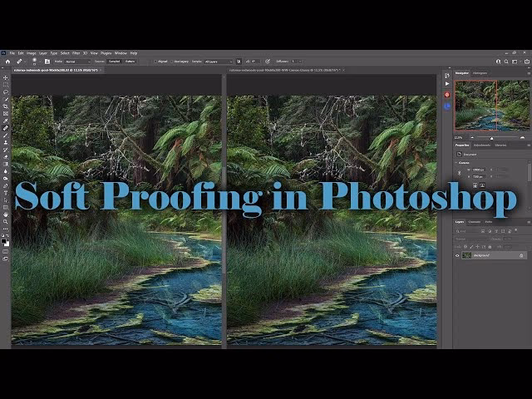Screen dimensions: 532x399
Task: Select the Rectangle shape tool
Action: [6, 207]
